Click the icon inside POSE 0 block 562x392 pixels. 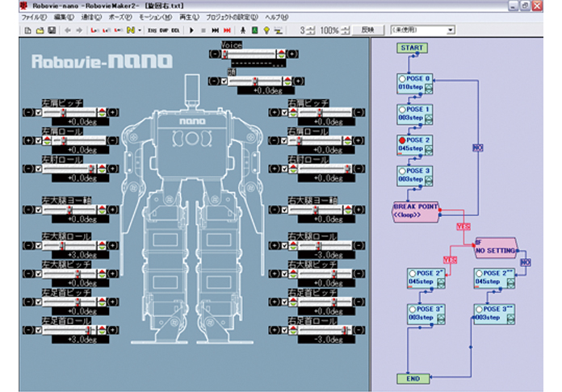(x=428, y=87)
